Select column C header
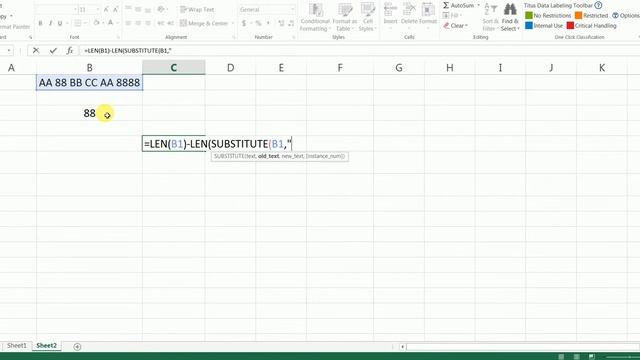Screen dimensions: 640x360 (x=173, y=67)
